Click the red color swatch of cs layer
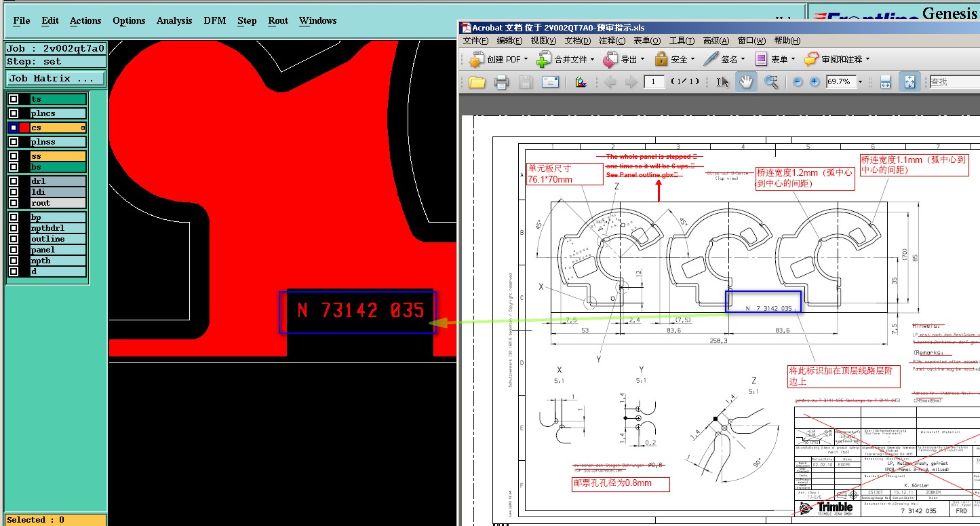The width and height of the screenshot is (980, 526). (24, 128)
